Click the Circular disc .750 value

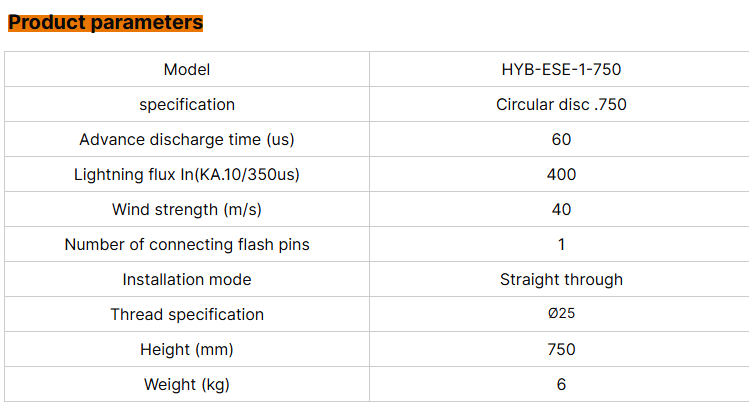coord(561,105)
